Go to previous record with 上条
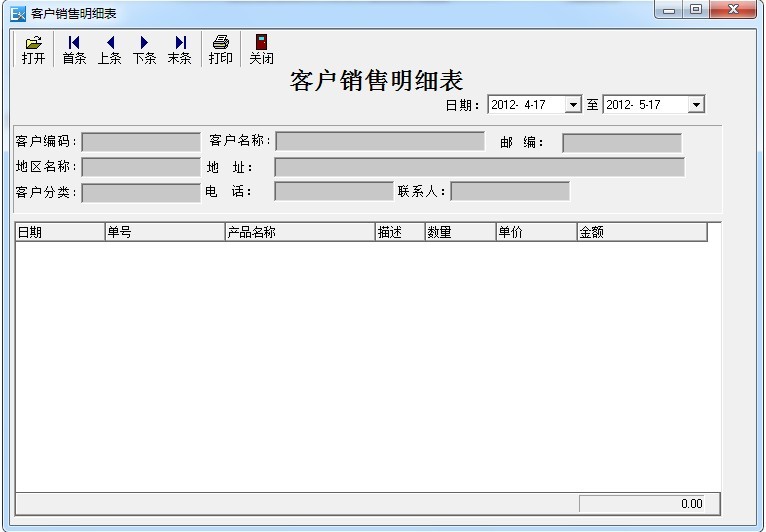 (x=109, y=49)
